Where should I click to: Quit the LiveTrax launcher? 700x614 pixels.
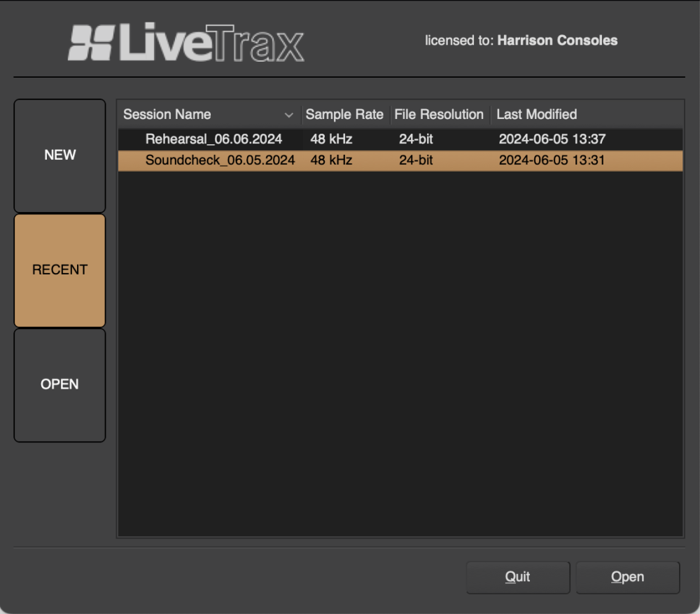[x=518, y=577]
